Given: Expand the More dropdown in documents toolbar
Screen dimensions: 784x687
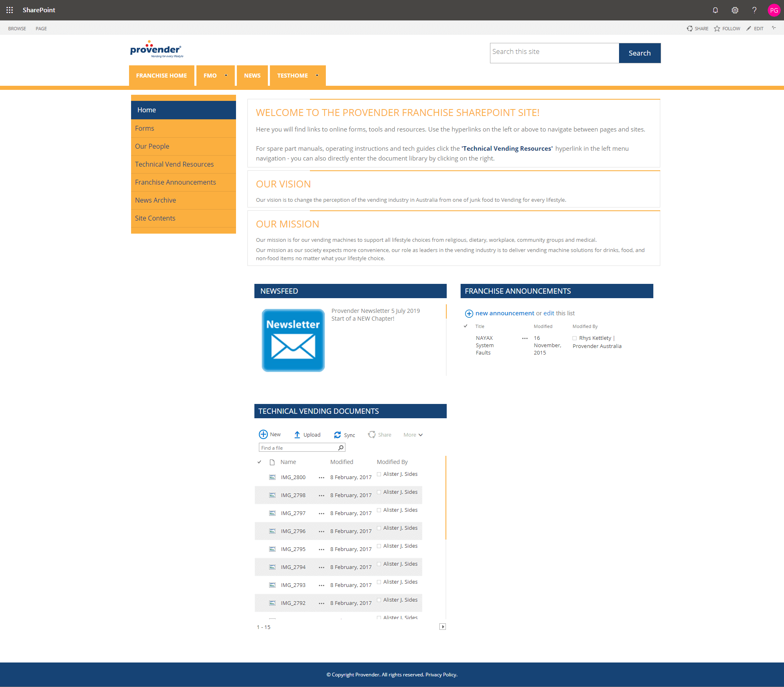Looking at the screenshot, I should pyautogui.click(x=413, y=435).
